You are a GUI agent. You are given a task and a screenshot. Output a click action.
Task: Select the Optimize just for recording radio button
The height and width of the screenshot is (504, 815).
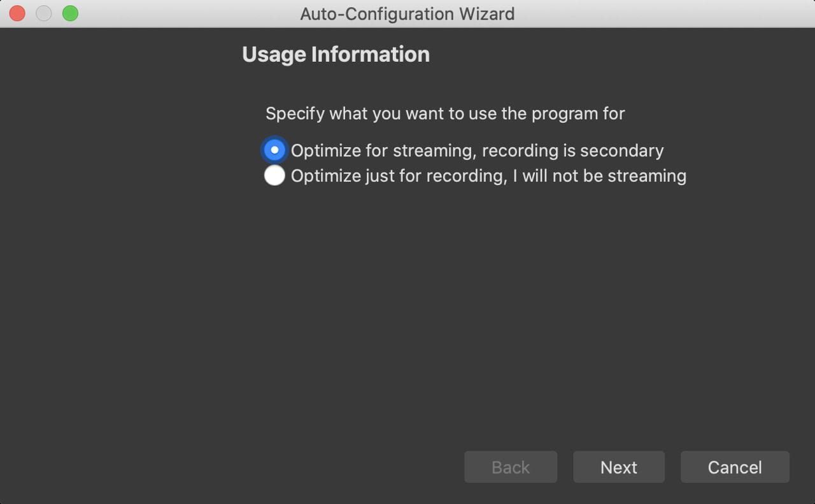pyautogui.click(x=274, y=175)
